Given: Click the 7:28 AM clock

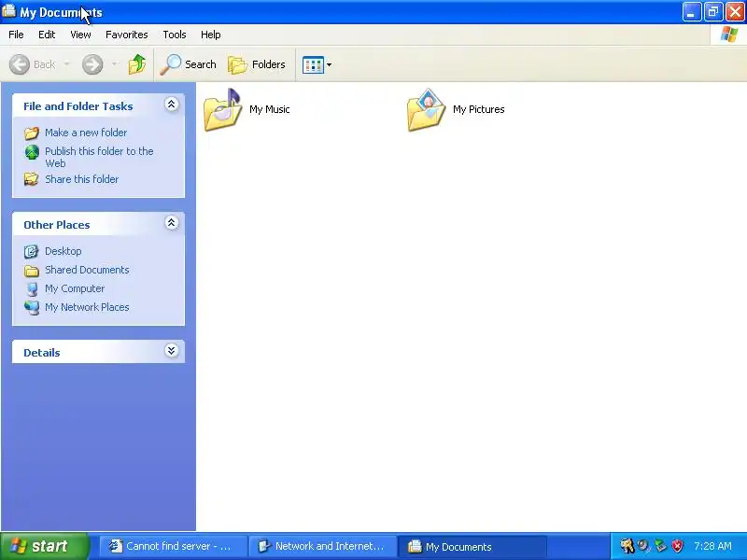Looking at the screenshot, I should click(712, 546).
